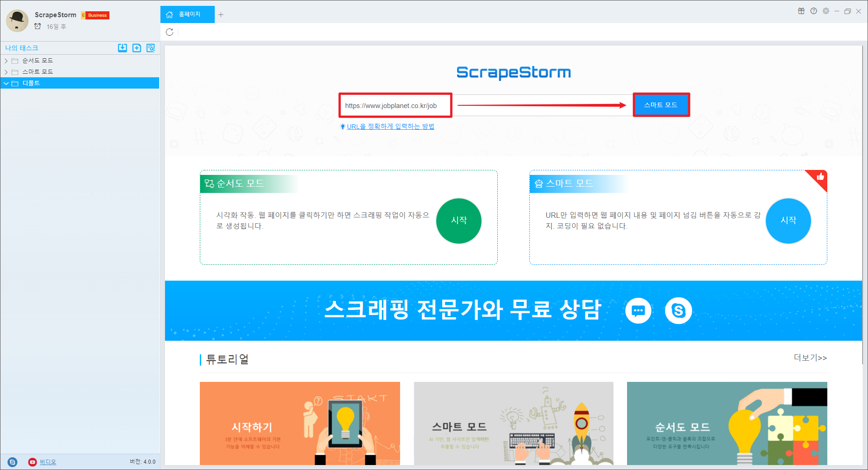Click the new task group icon

(137, 48)
